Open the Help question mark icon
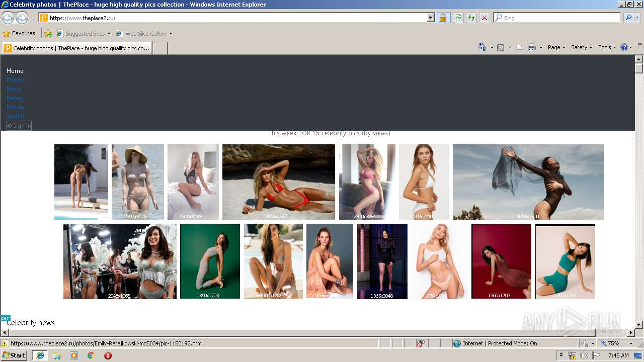The height and width of the screenshot is (362, 644). pyautogui.click(x=624, y=47)
